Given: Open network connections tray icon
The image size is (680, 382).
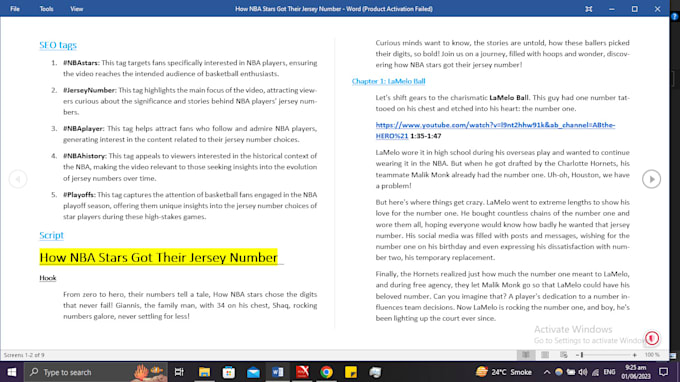Looking at the screenshot, I should [595, 372].
